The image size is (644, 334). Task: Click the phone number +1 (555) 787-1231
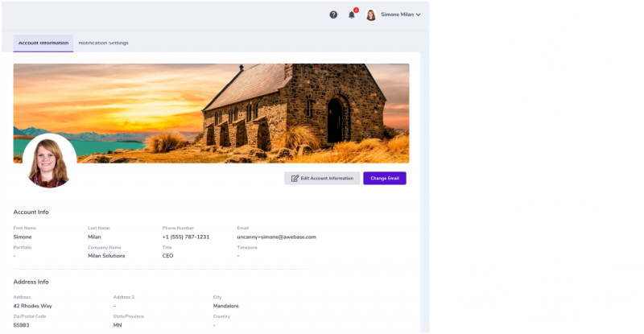pyautogui.click(x=186, y=237)
